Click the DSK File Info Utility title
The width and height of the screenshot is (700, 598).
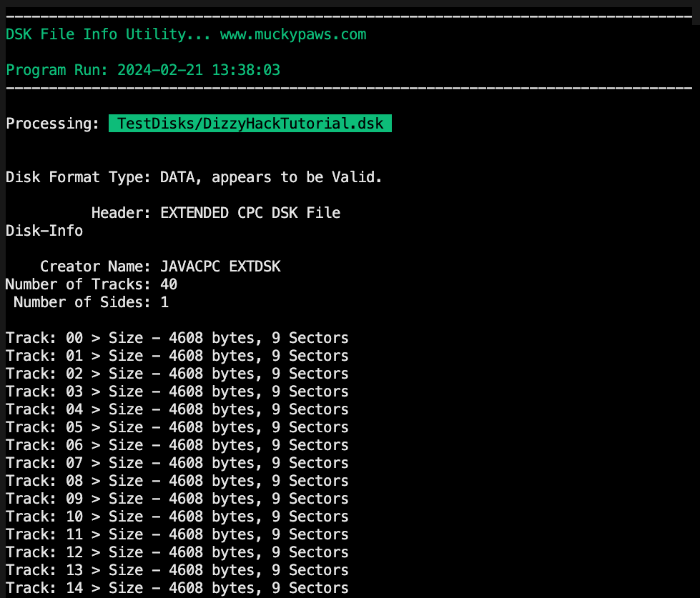pos(109,34)
